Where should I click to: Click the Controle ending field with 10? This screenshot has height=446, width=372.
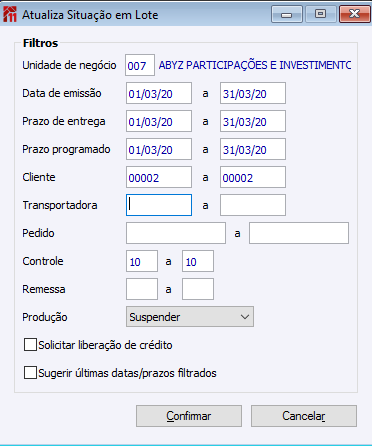198,261
